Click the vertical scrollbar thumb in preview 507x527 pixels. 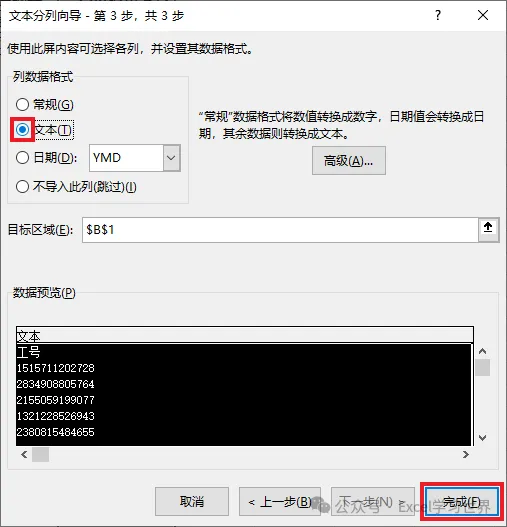(x=482, y=368)
